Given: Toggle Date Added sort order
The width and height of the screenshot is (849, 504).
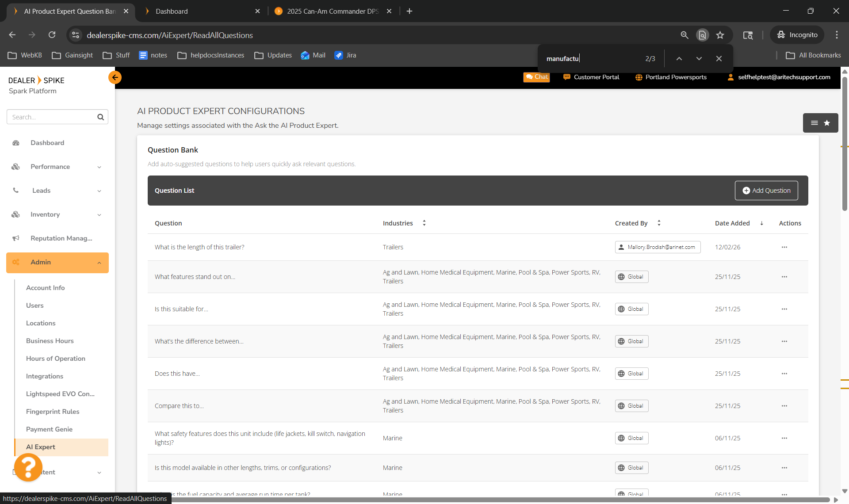Looking at the screenshot, I should 761,223.
